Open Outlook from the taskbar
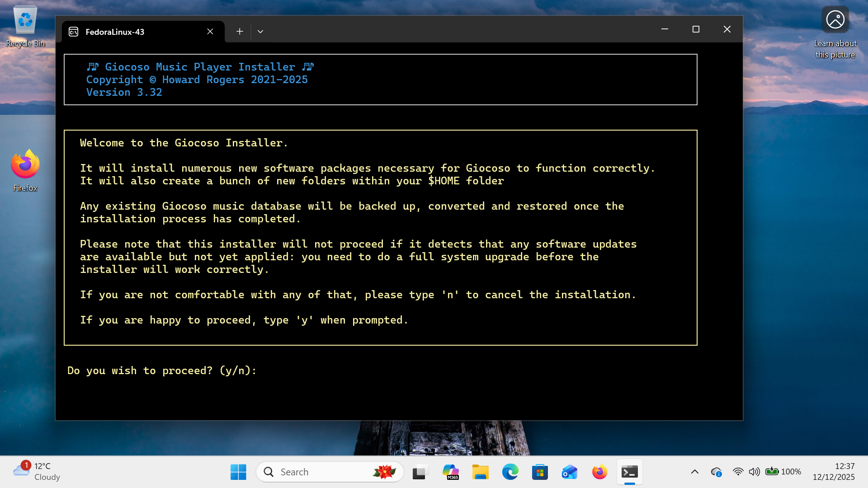The image size is (868, 488). click(570, 472)
